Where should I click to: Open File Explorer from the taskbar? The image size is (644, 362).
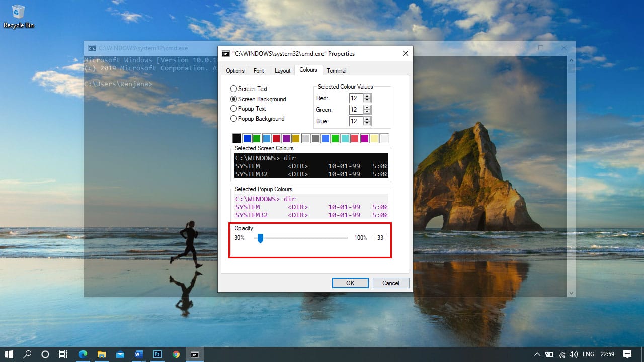101,354
